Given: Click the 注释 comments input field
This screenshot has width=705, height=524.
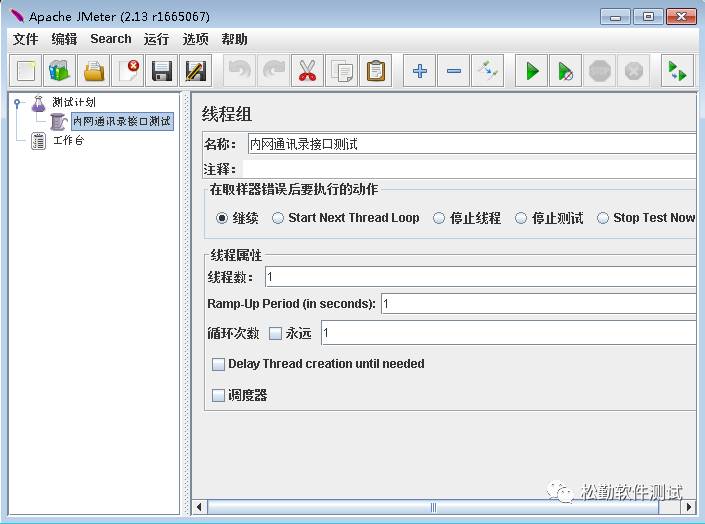Looking at the screenshot, I should point(469,169).
